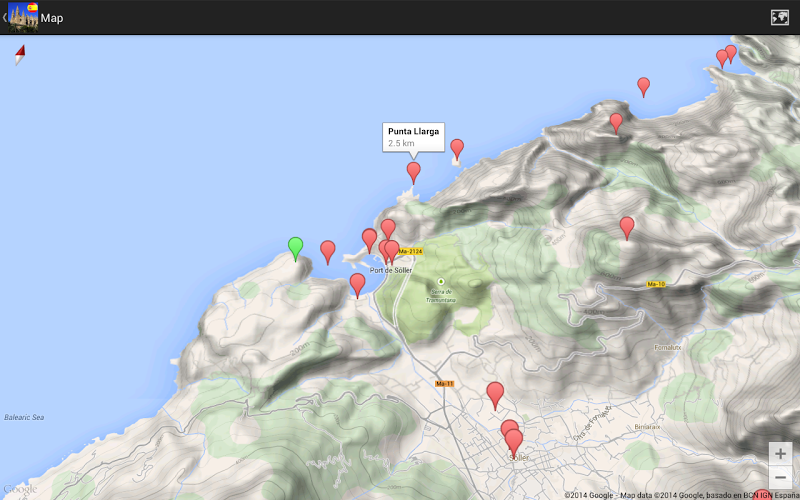Click the Fornalutx town label
The height and width of the screenshot is (500, 800).
coord(669,347)
